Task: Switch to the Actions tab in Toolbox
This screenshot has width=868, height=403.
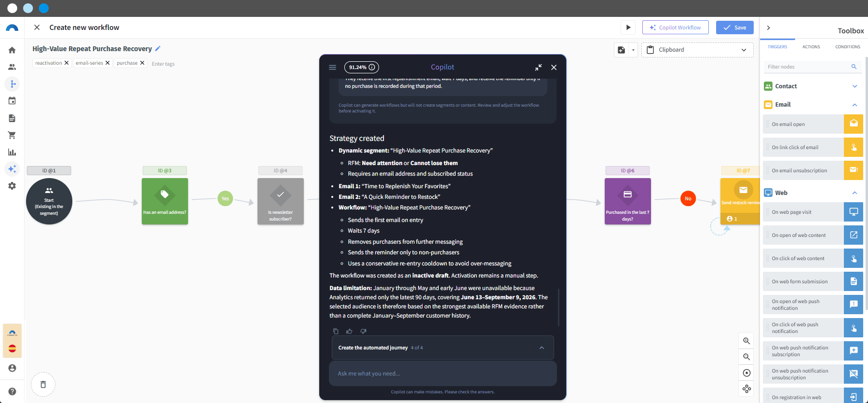Action: coord(811,47)
